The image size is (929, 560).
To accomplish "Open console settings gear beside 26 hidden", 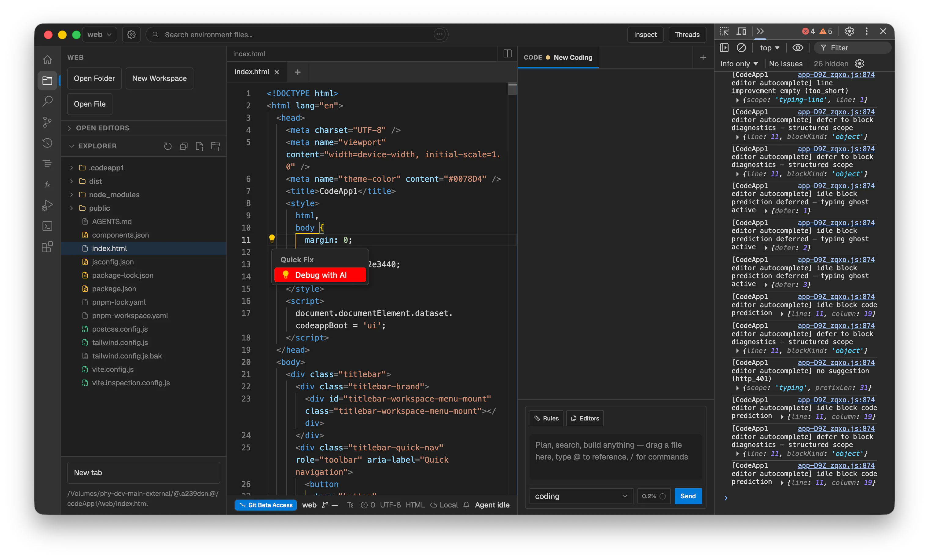I will coord(860,64).
